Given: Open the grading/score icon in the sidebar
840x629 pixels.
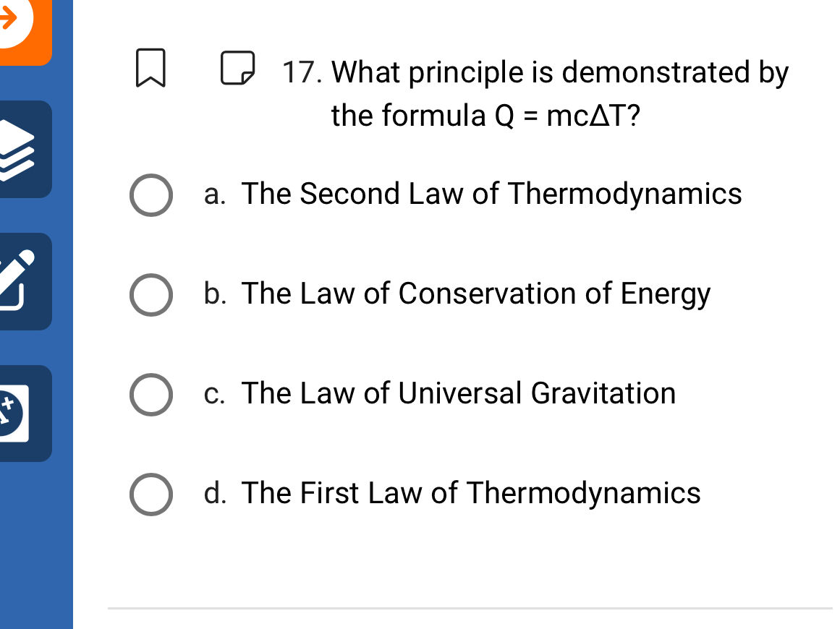Looking at the screenshot, I should click(18, 414).
